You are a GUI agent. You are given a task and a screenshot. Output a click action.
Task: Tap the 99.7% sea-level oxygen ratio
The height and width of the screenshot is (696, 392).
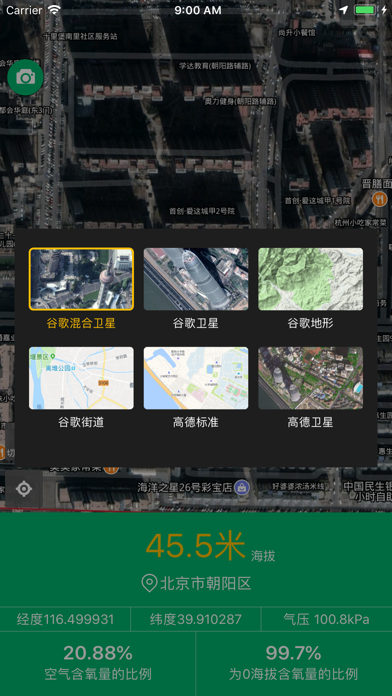(x=293, y=653)
